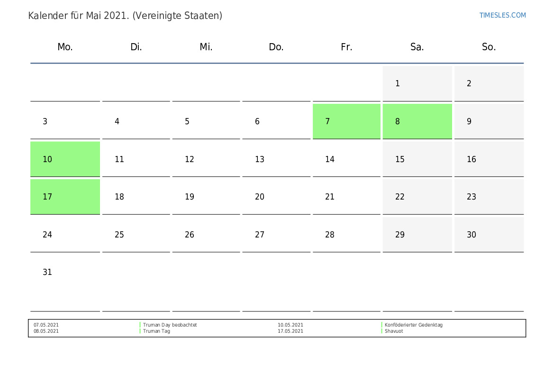Open the TIMESLES.COM link
Viewport: 554px width, 392px height.
[502, 15]
